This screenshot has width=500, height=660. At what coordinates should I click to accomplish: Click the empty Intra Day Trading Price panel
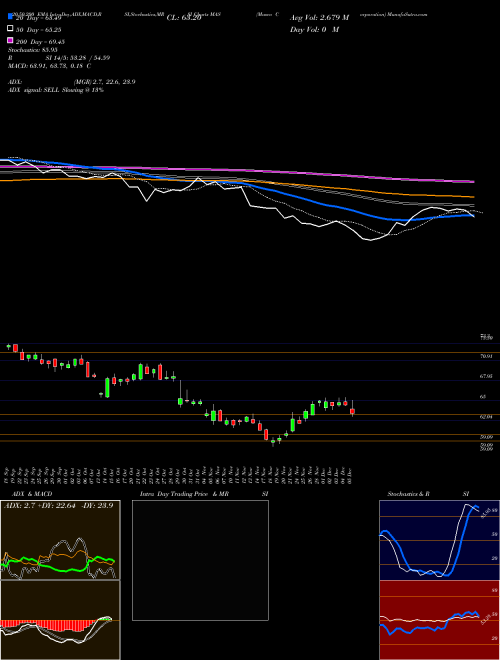pyautogui.click(x=200, y=560)
